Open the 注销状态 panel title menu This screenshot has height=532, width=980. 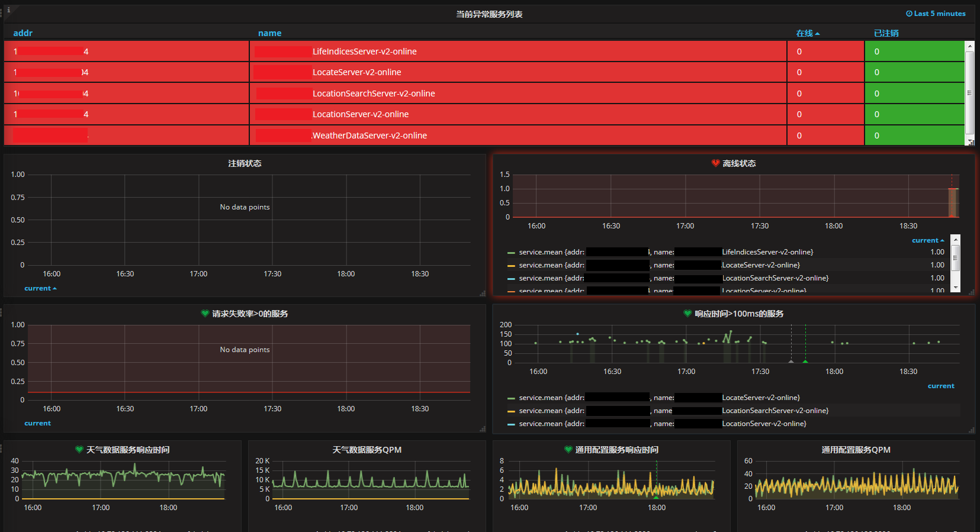[x=245, y=163]
